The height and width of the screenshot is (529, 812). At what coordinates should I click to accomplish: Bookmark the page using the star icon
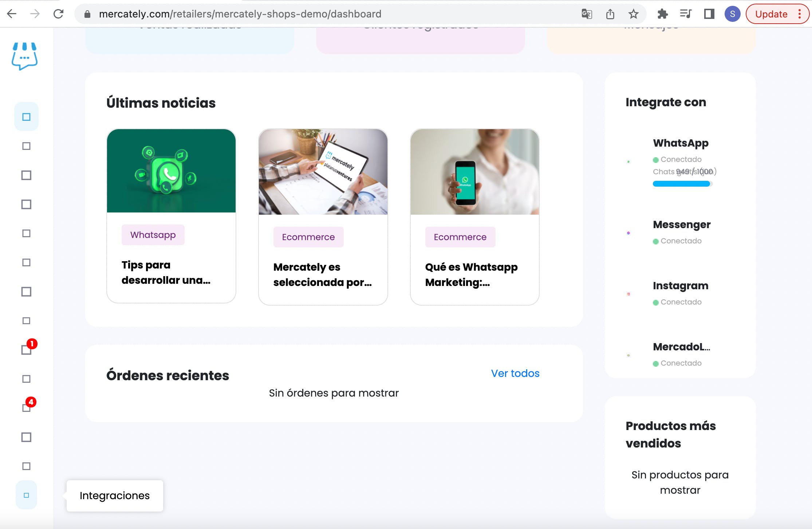(x=633, y=14)
